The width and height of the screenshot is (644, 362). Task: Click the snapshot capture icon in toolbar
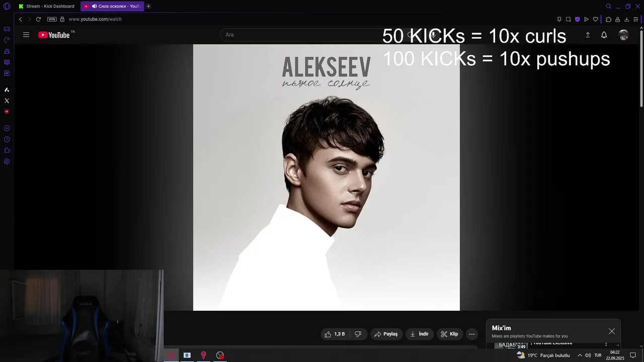point(568,19)
